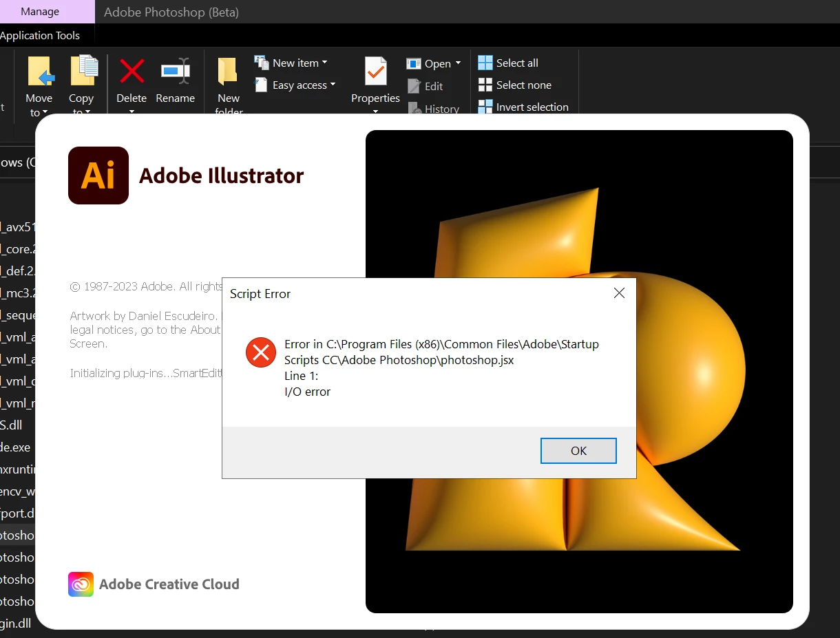840x638 pixels.
Task: Expand the Open dropdown arrow in Explorer ribbon
Action: pyautogui.click(x=459, y=63)
